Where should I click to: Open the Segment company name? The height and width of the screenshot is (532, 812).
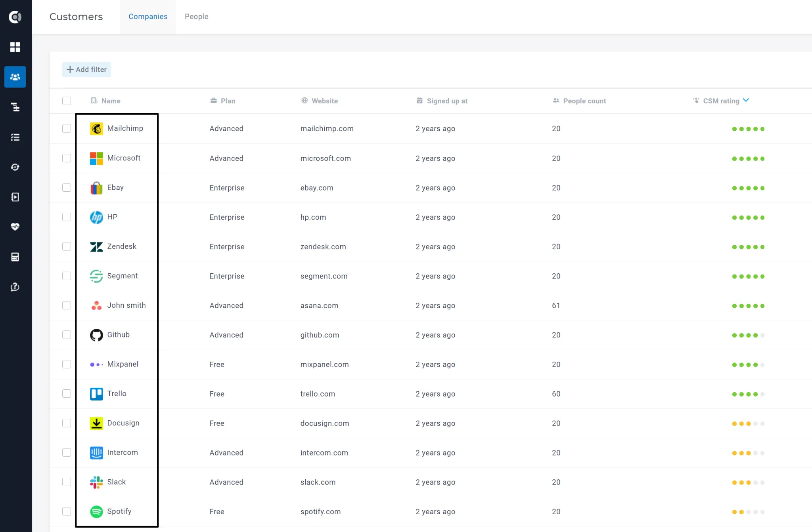pyautogui.click(x=123, y=276)
